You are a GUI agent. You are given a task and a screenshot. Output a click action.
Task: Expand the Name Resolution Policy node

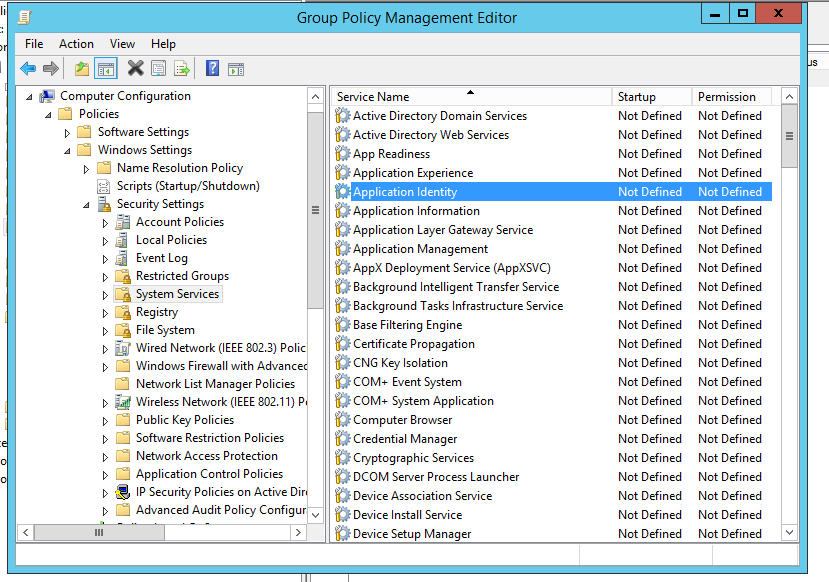tap(86, 169)
